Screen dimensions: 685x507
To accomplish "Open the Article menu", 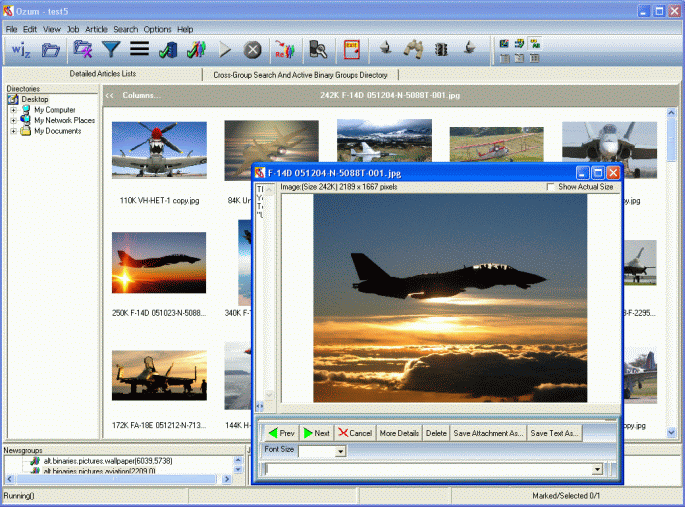I will click(x=96, y=30).
